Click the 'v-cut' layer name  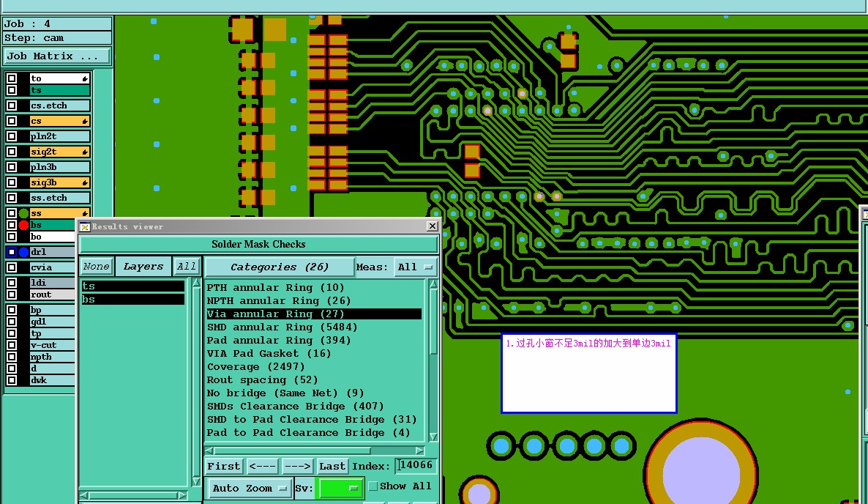click(x=52, y=345)
